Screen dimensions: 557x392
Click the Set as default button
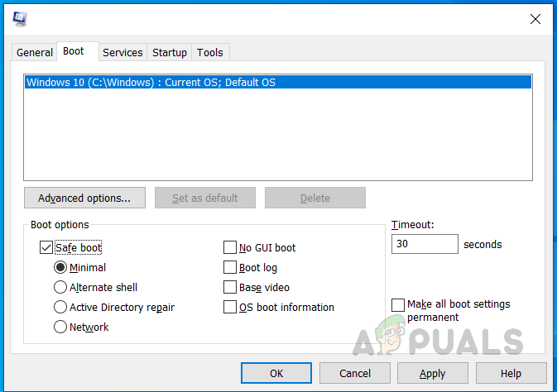pos(205,198)
